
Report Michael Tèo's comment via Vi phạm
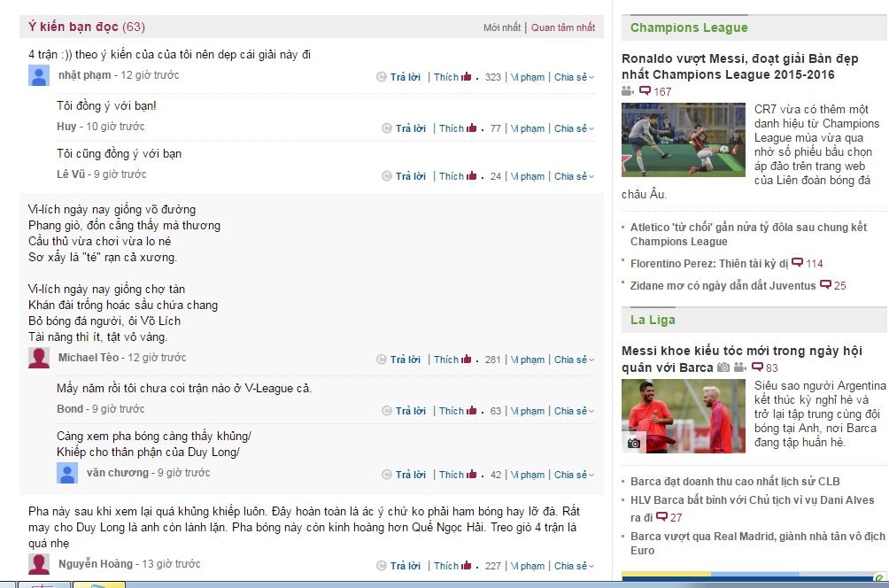tap(527, 360)
